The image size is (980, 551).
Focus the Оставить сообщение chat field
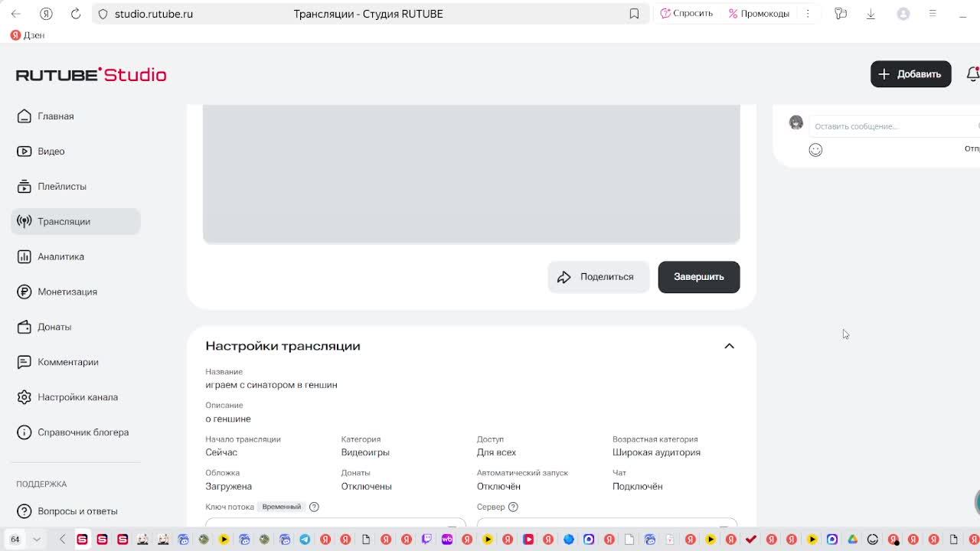[x=894, y=126]
